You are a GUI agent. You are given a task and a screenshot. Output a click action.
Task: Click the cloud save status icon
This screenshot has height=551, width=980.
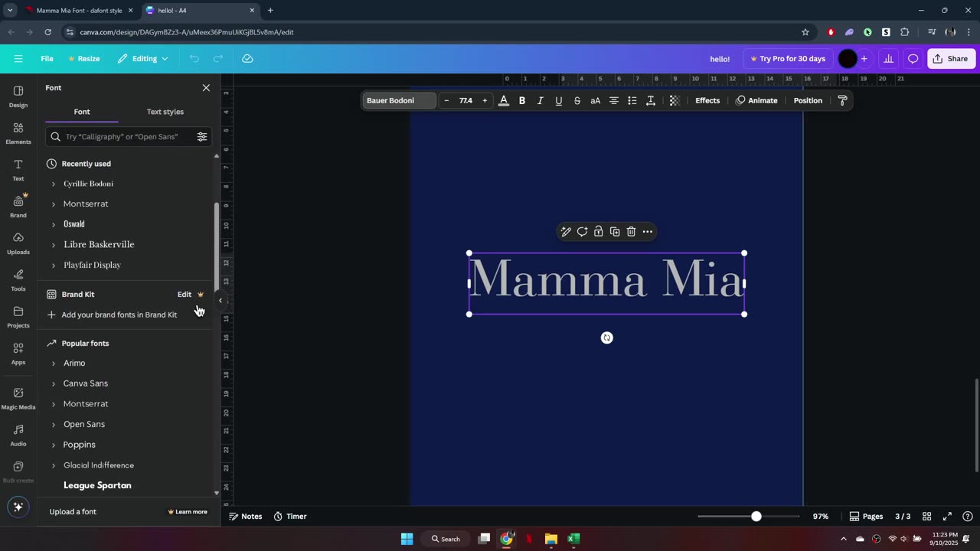pos(247,59)
